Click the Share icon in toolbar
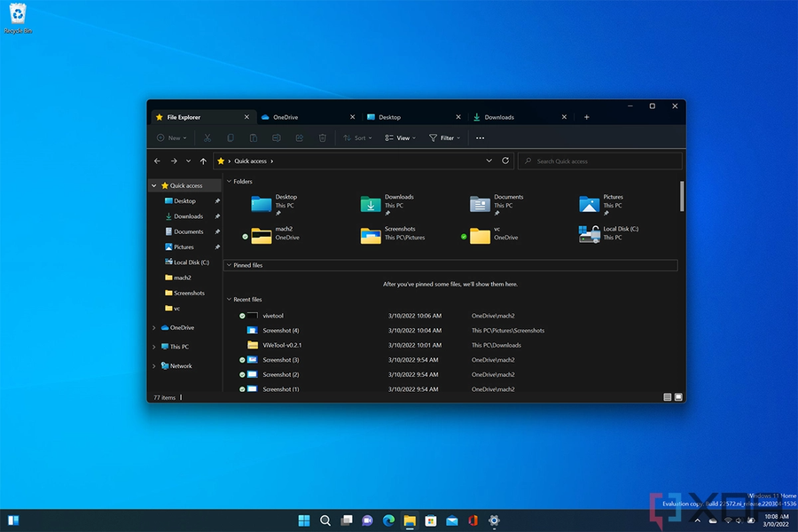 [x=300, y=138]
